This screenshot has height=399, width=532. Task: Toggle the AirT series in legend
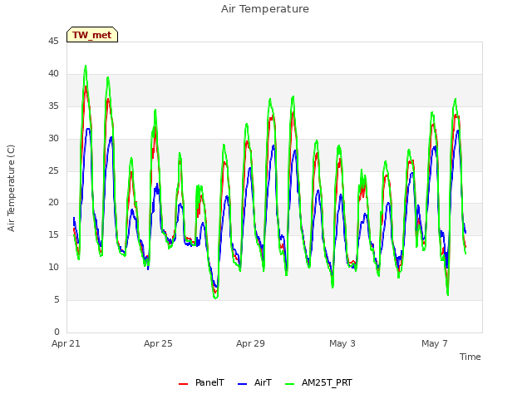[254, 383]
